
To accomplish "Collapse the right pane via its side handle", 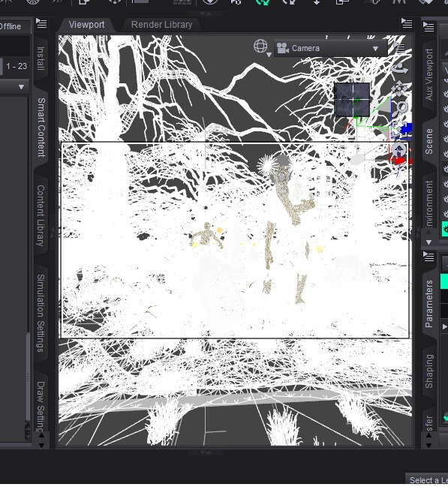I will pos(418,232).
